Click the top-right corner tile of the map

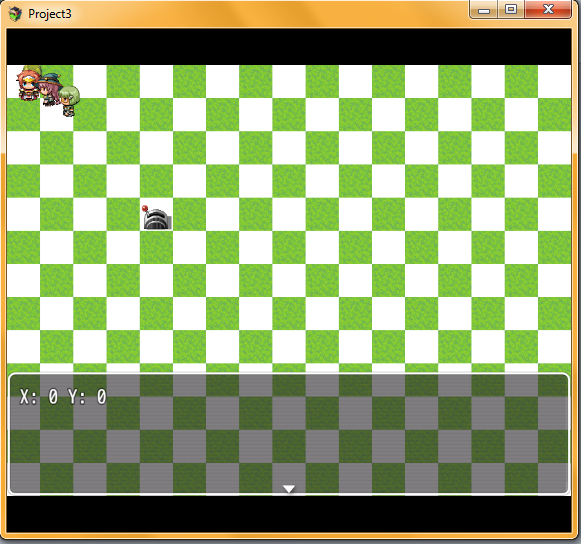(554, 82)
